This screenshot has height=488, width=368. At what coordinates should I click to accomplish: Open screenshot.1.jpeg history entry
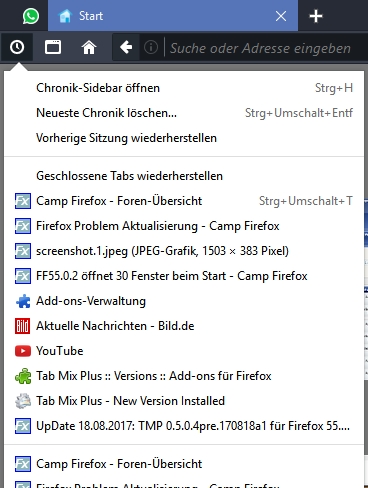tap(184, 251)
